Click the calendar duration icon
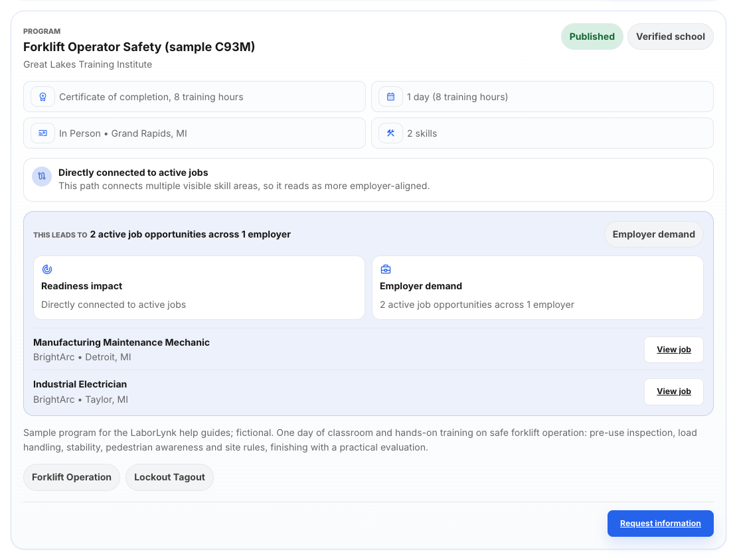The height and width of the screenshot is (560, 737). click(x=390, y=97)
